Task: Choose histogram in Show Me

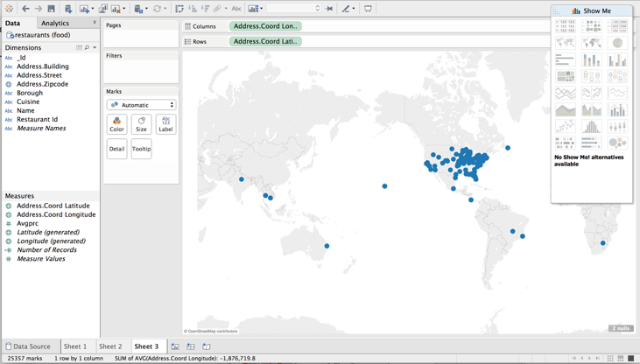Action: pyautogui.click(x=592, y=127)
